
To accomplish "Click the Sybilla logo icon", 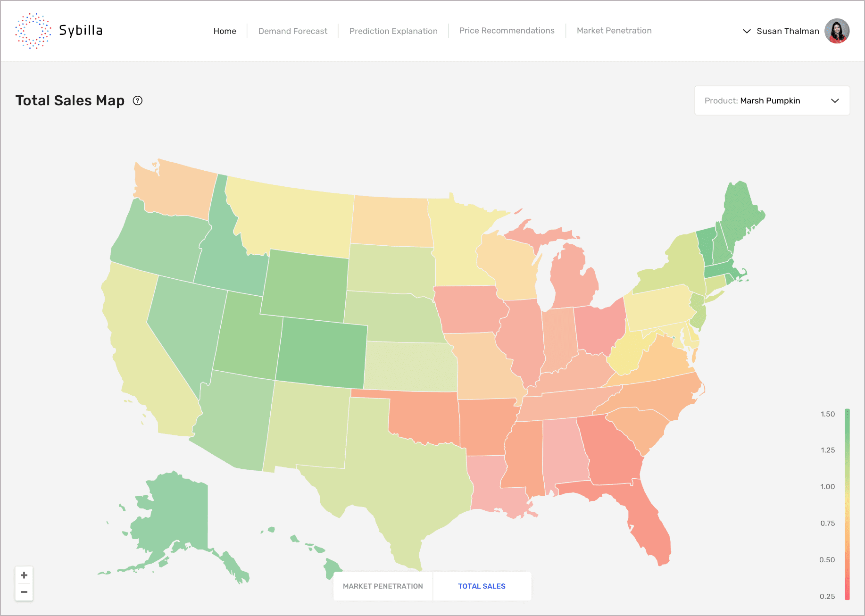I will pyautogui.click(x=33, y=31).
